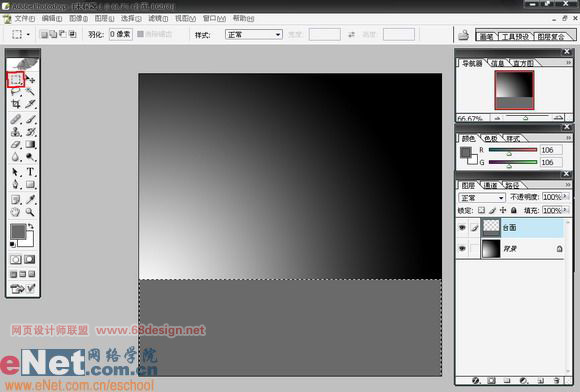Select the Clone Stamp tool
This screenshot has width=580, height=392.
[16, 132]
